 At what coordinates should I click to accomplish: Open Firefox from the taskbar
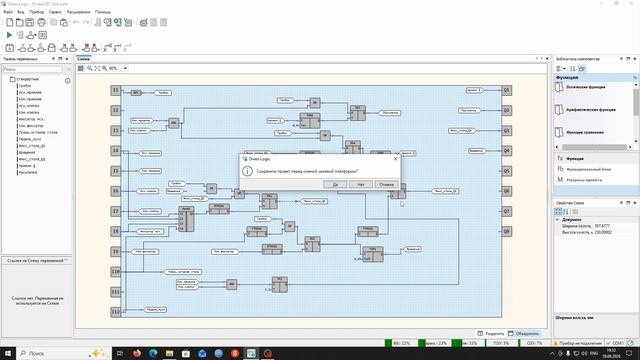tap(137, 353)
